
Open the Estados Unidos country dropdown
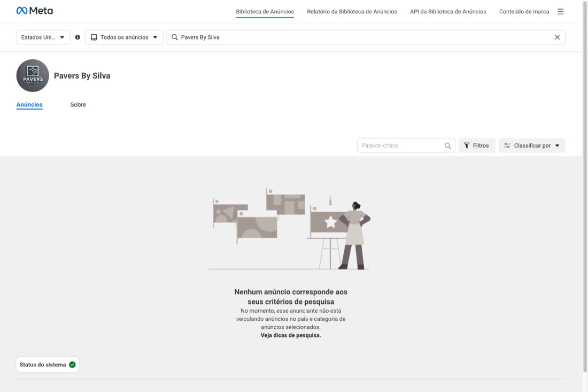43,37
